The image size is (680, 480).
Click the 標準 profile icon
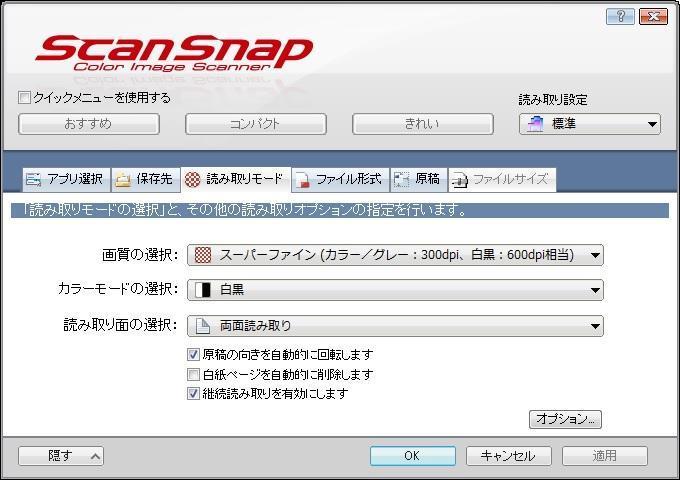point(535,124)
